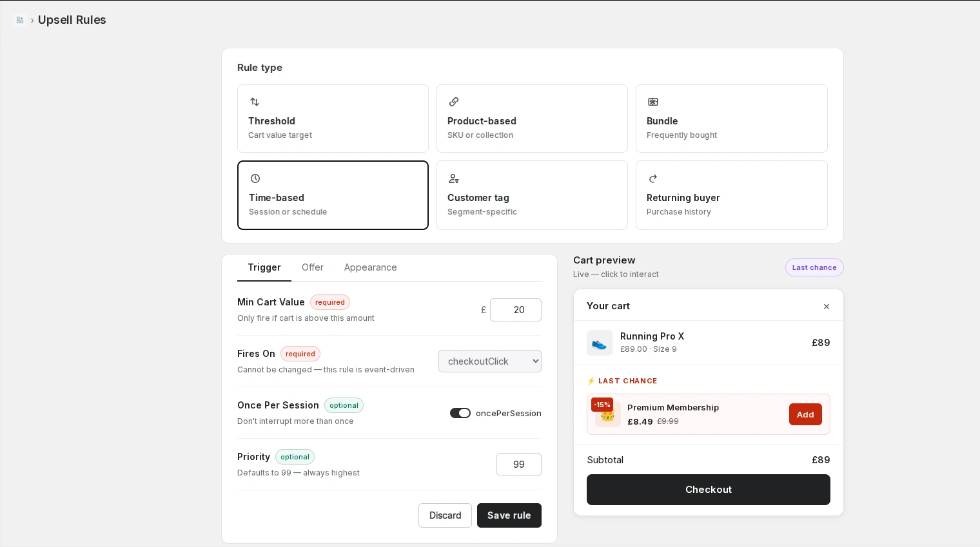Click the struck-through '£9.99' price
Image resolution: width=980 pixels, height=547 pixels.
click(x=668, y=421)
